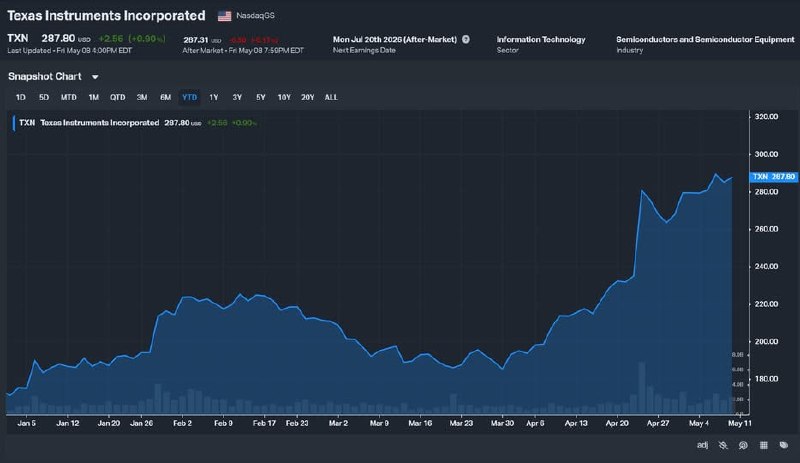Click the 287.80 last price value

[58, 38]
